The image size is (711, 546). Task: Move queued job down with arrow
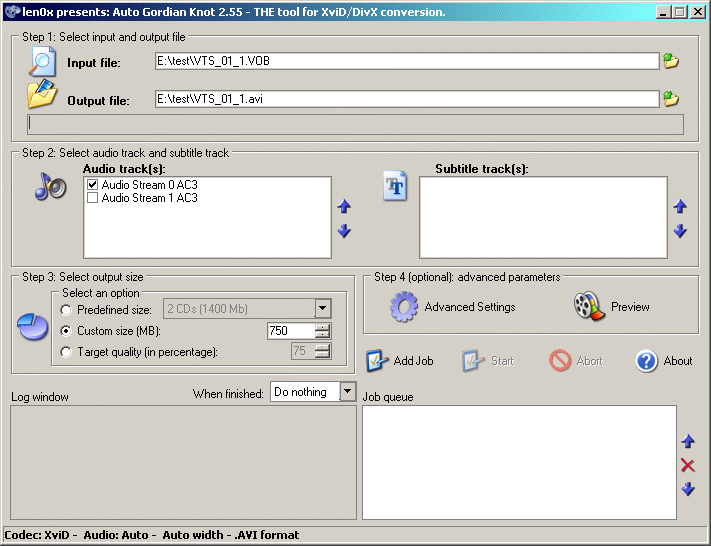[x=688, y=488]
